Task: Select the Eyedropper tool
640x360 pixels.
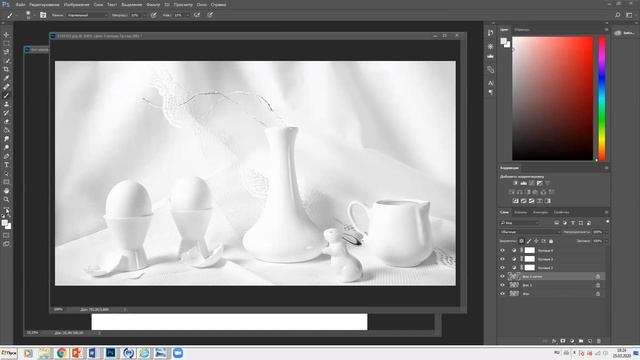Action: 6,78
